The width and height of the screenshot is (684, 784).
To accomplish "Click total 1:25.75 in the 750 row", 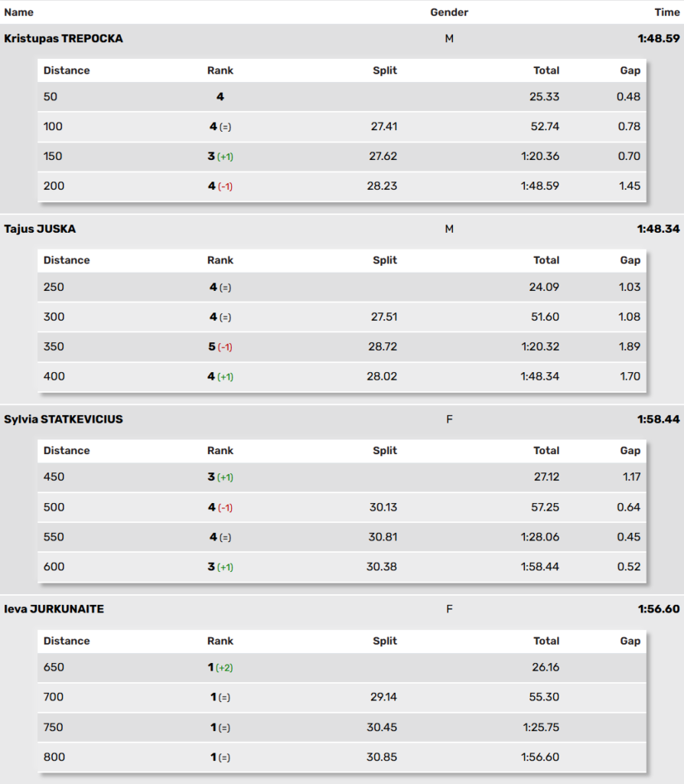I will (541, 727).
